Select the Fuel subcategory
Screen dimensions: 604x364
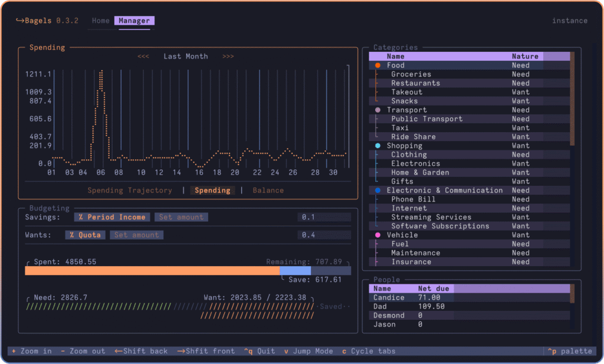(x=469, y=244)
